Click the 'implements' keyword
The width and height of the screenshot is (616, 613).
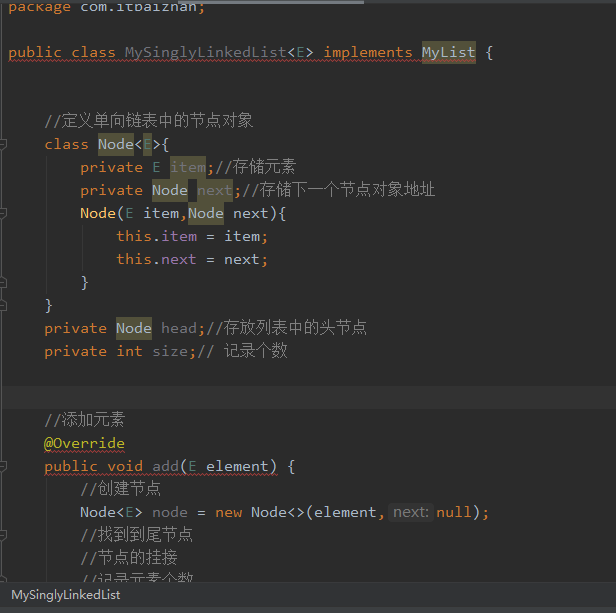[x=368, y=52]
